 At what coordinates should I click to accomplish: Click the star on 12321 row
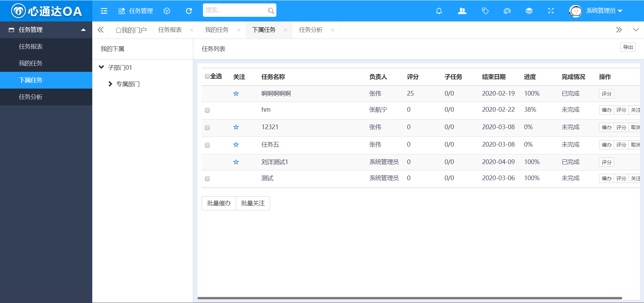(x=236, y=127)
